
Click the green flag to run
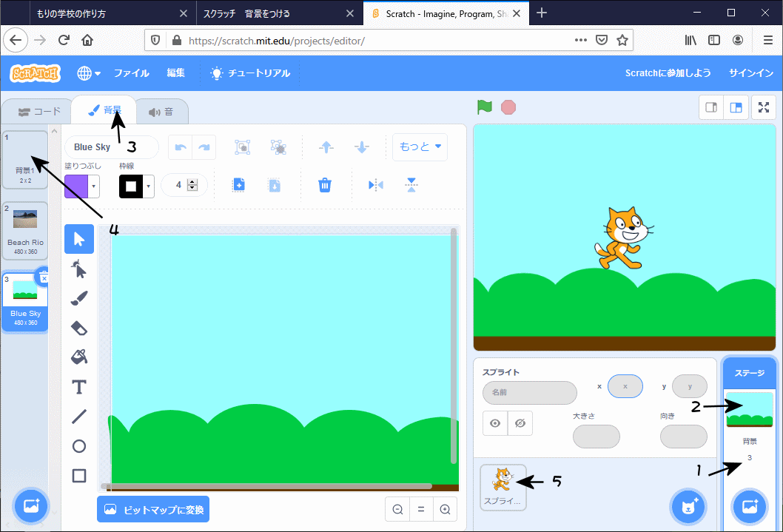pyautogui.click(x=485, y=107)
